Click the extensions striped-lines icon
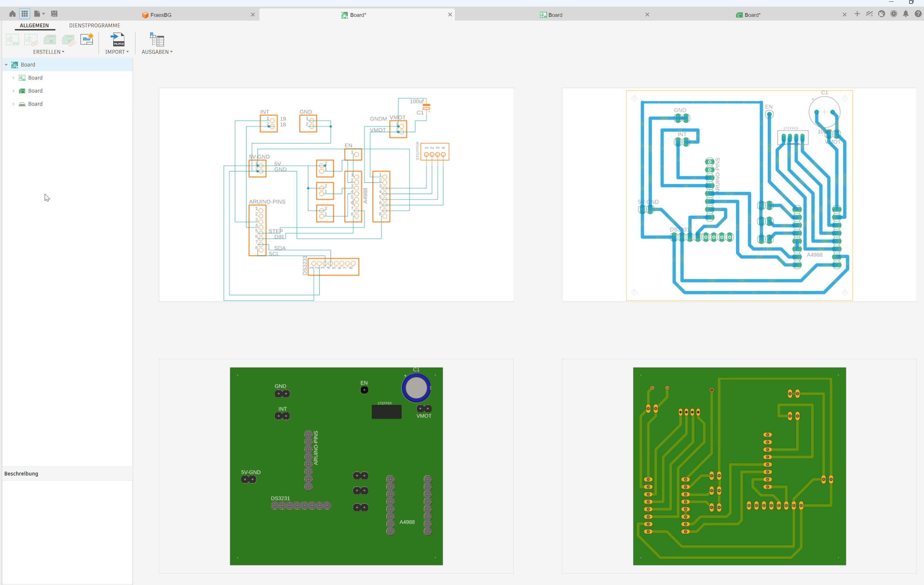Viewport: 924px width, 585px height. click(869, 14)
